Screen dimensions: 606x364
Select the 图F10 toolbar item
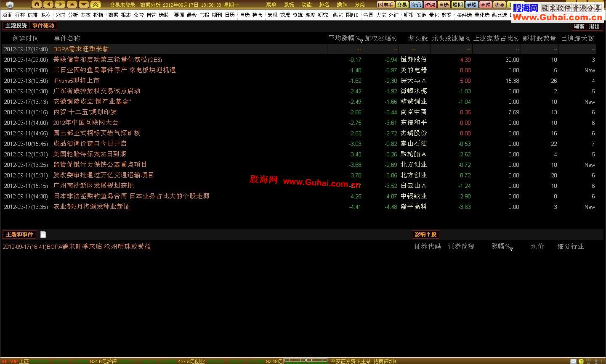[x=352, y=15]
